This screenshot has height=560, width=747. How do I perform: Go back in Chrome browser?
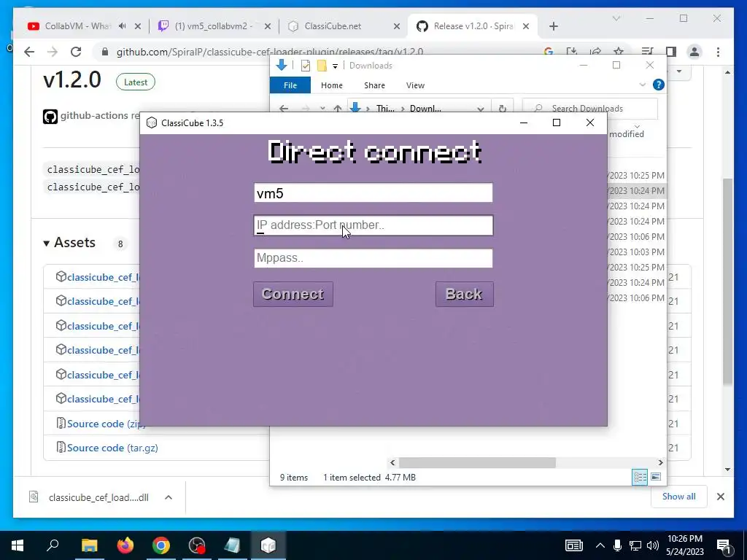(x=29, y=52)
